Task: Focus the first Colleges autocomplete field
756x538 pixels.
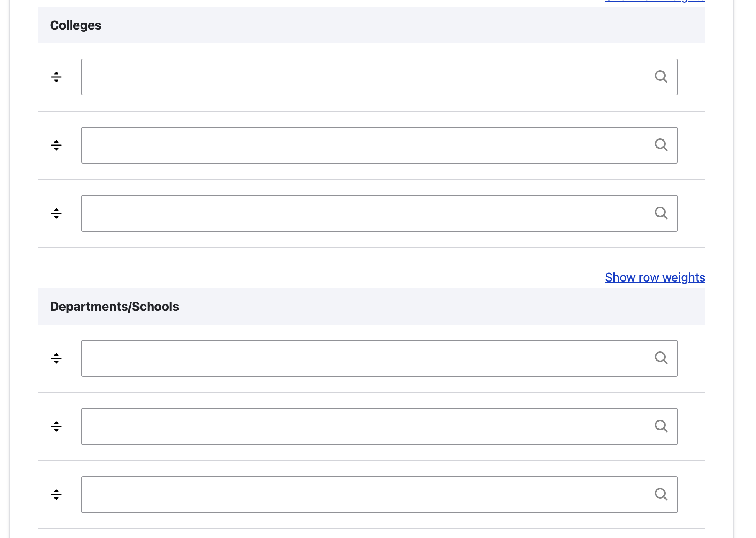Action: 379,77
